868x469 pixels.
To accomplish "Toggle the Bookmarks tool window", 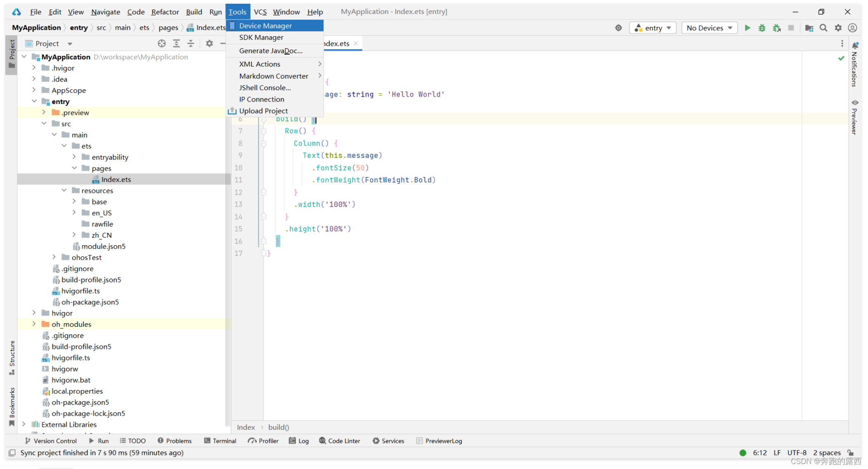I will pos(12,407).
